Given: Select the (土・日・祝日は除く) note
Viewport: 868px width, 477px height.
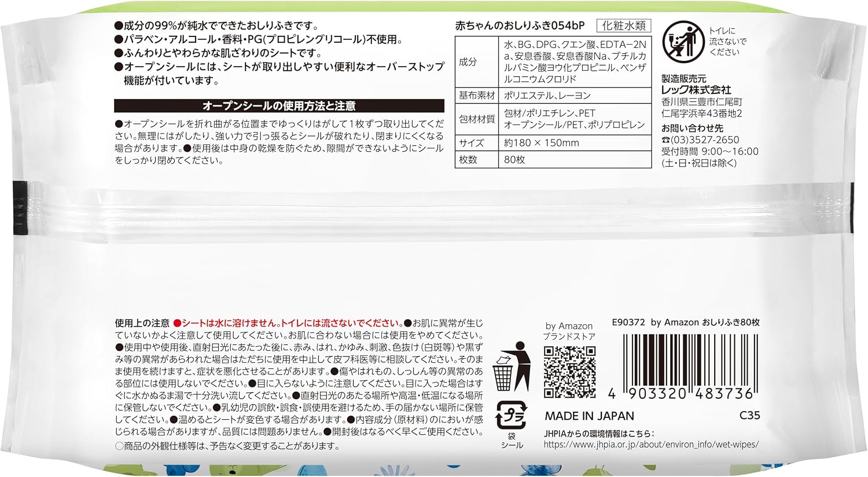Looking at the screenshot, I should pyautogui.click(x=699, y=163).
